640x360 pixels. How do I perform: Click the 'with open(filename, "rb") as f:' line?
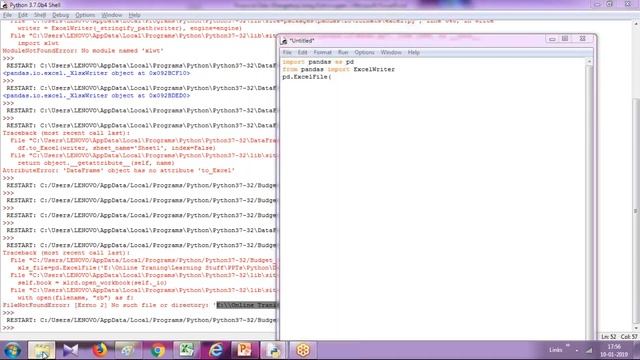pyautogui.click(x=76, y=298)
